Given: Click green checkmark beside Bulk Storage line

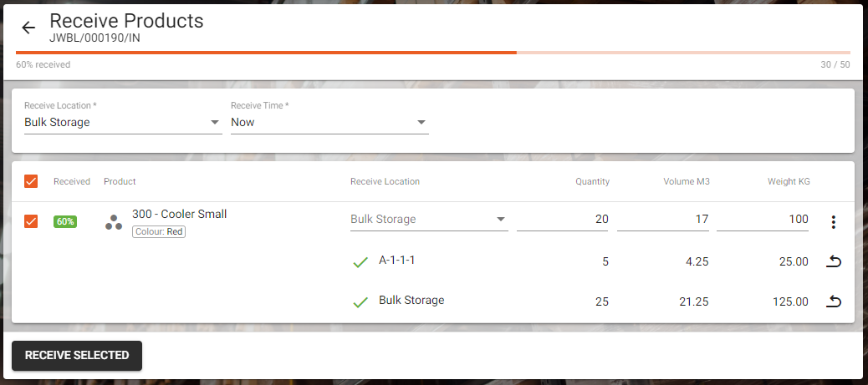Looking at the screenshot, I should click(x=360, y=302).
